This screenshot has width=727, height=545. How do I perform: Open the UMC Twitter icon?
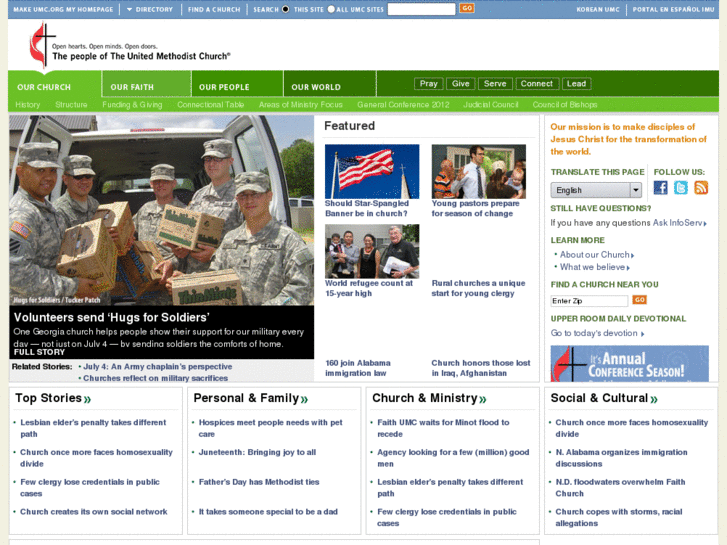(681, 187)
